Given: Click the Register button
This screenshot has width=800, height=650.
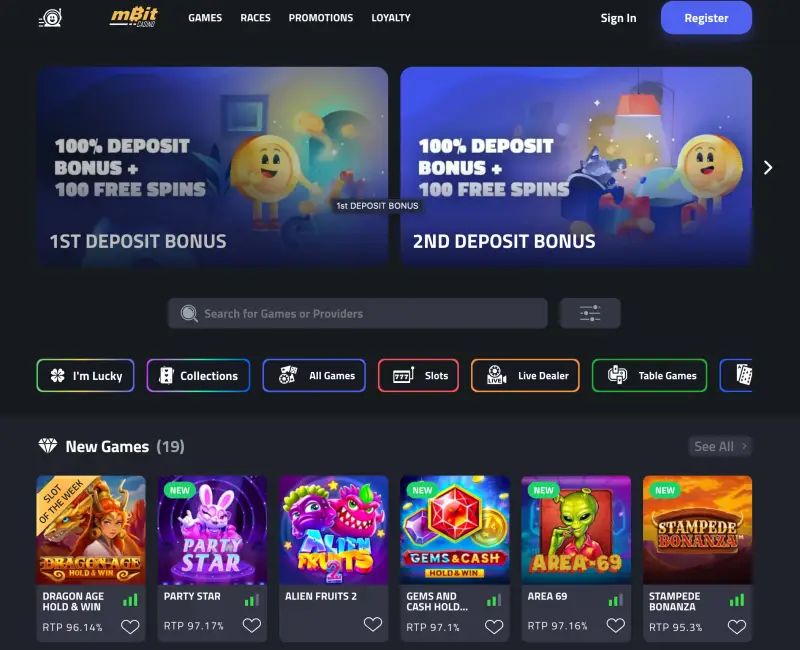Looking at the screenshot, I should tap(706, 18).
